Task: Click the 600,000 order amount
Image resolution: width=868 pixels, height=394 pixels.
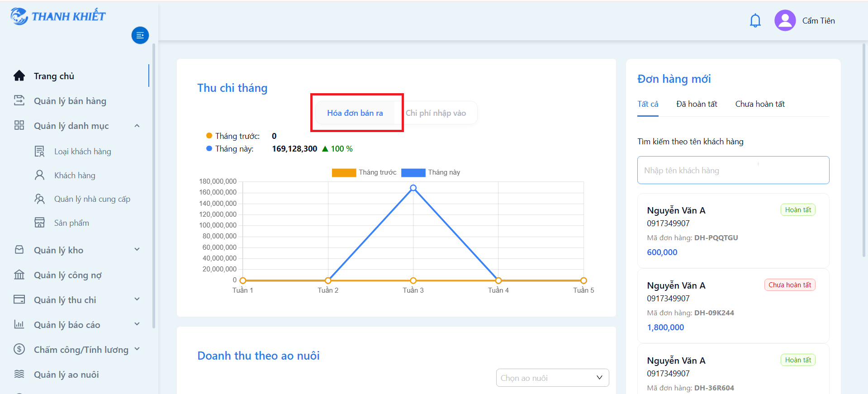Action: click(x=662, y=252)
